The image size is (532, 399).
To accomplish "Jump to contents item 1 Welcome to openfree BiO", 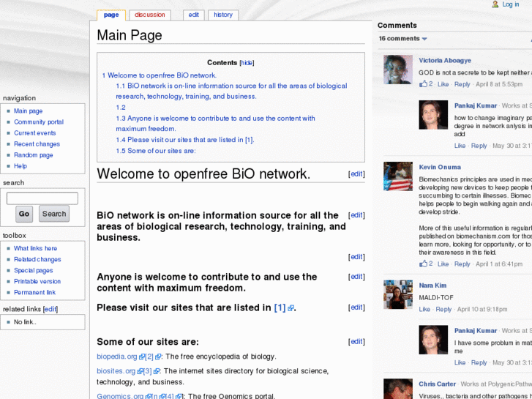I will pos(159,75).
